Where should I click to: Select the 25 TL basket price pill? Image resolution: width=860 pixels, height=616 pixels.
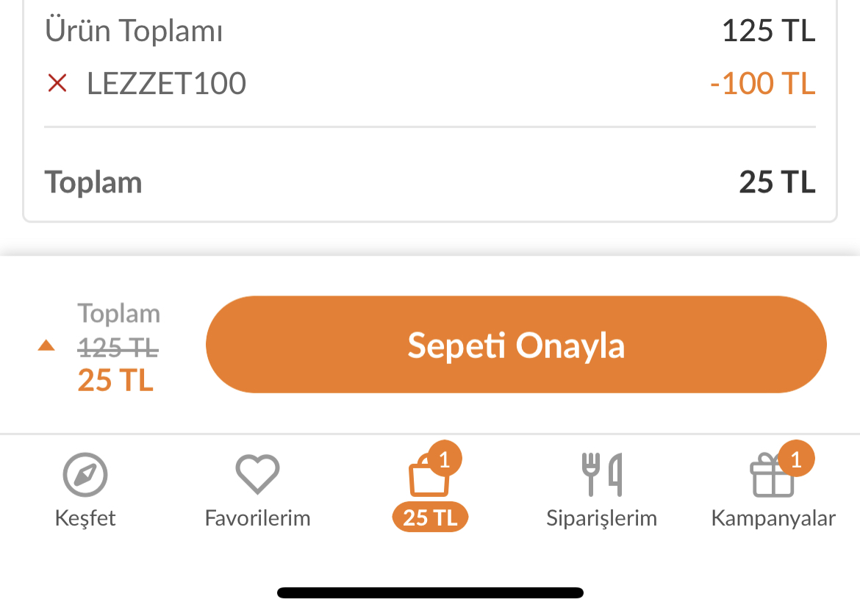click(x=430, y=517)
